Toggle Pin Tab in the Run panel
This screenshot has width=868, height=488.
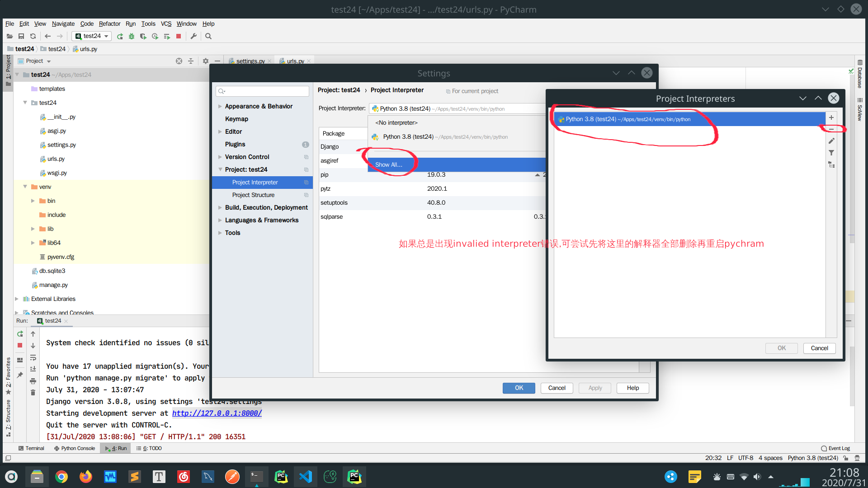pos(20,375)
